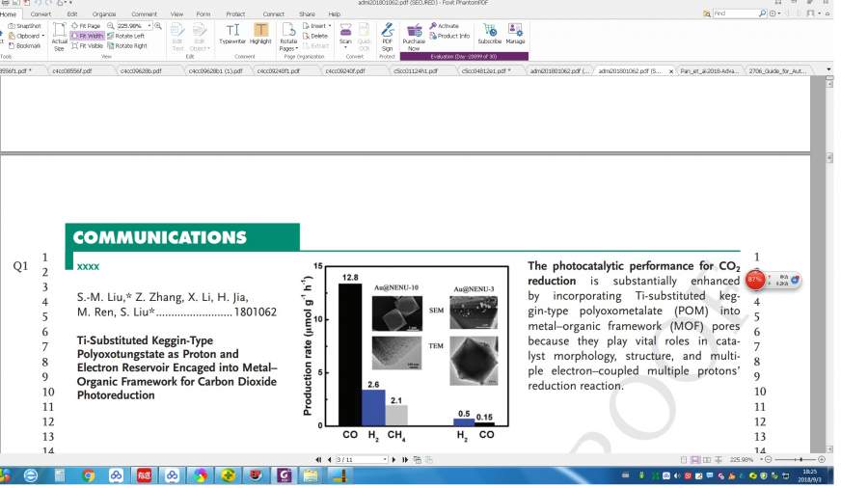
Task: Click the Activate button
Action: click(445, 26)
